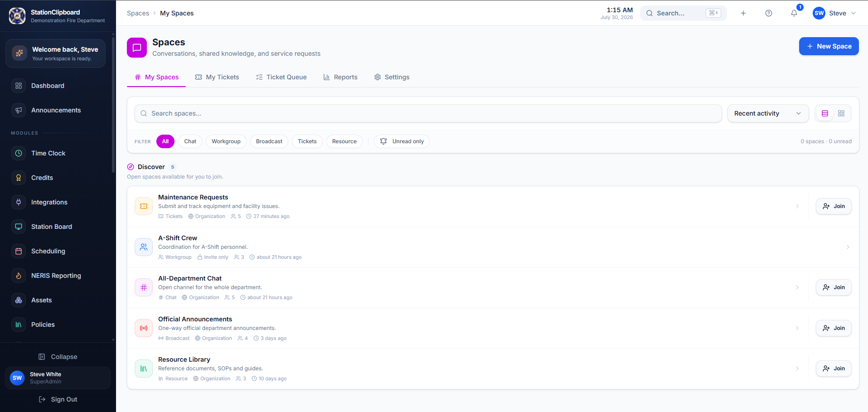Select the Chat filter chip

click(x=190, y=141)
